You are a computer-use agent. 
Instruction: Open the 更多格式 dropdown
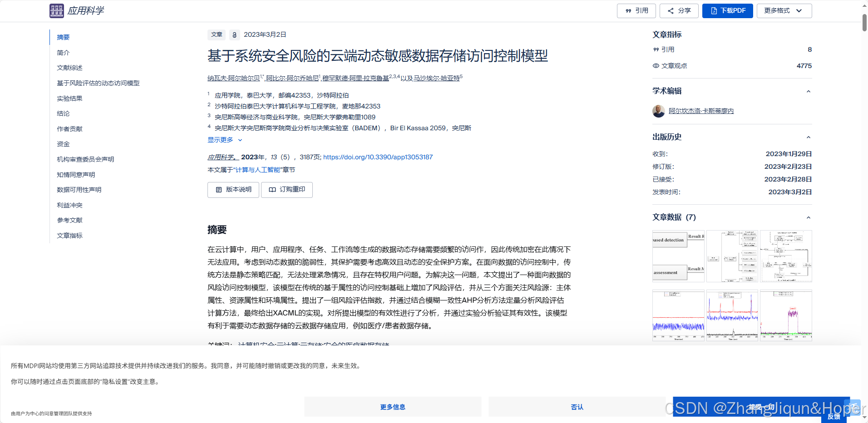click(x=784, y=10)
